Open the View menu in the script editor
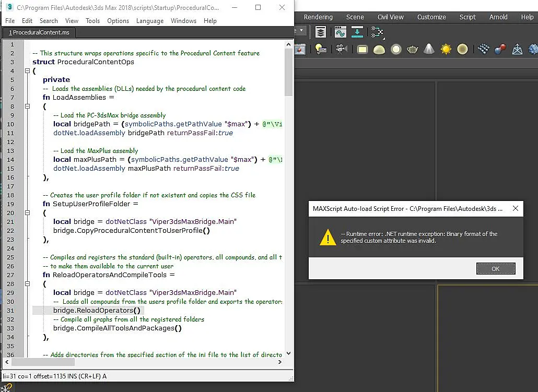This screenshot has height=392, width=538. click(72, 21)
